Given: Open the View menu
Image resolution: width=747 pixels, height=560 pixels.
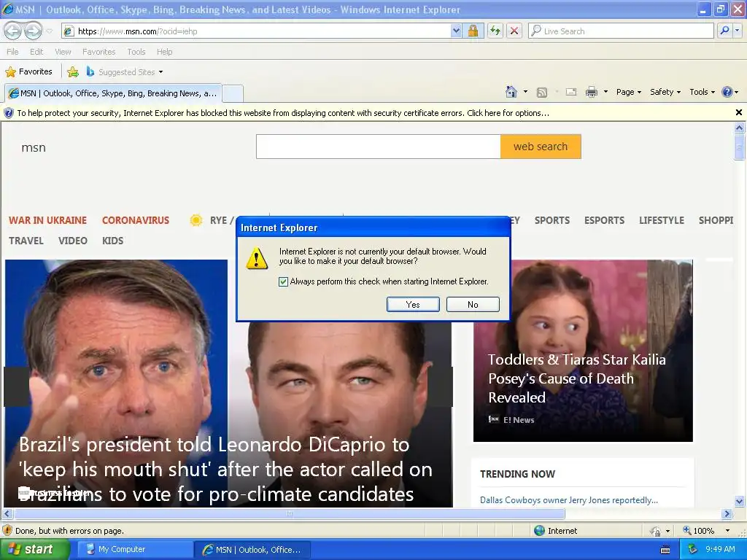Looking at the screenshot, I should (x=63, y=52).
